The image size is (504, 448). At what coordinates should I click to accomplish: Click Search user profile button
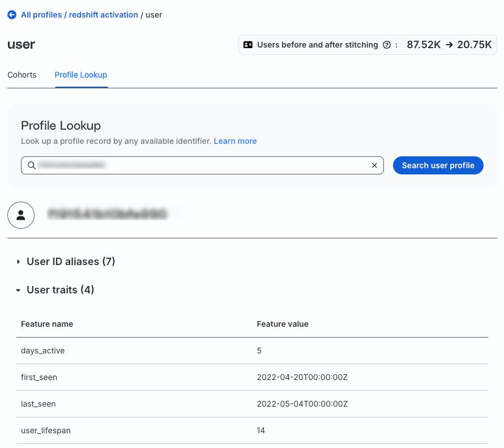click(438, 165)
